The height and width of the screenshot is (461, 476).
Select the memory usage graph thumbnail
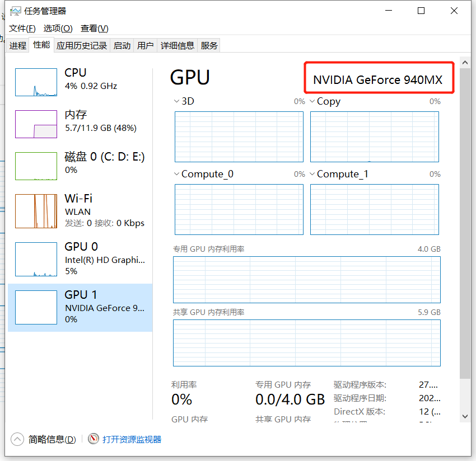point(36,124)
